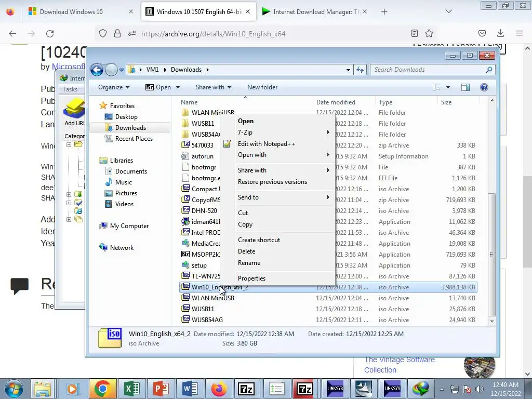Open Word from the taskbar

point(190,389)
